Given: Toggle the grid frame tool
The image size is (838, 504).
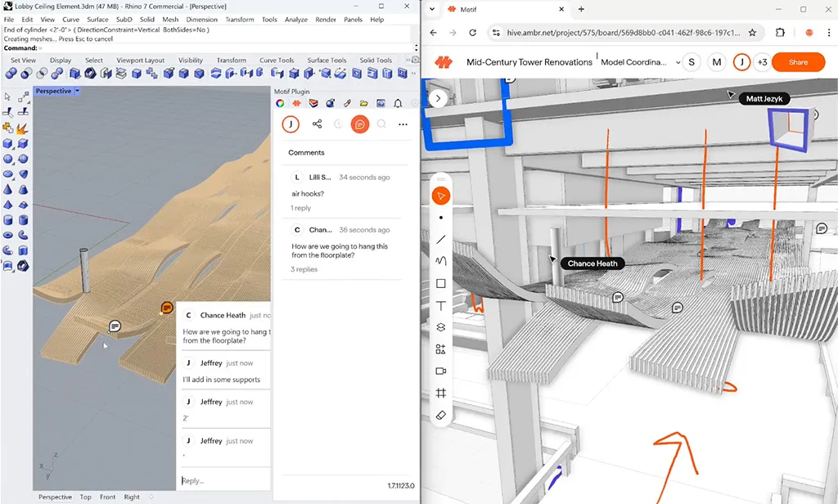Looking at the screenshot, I should (440, 394).
